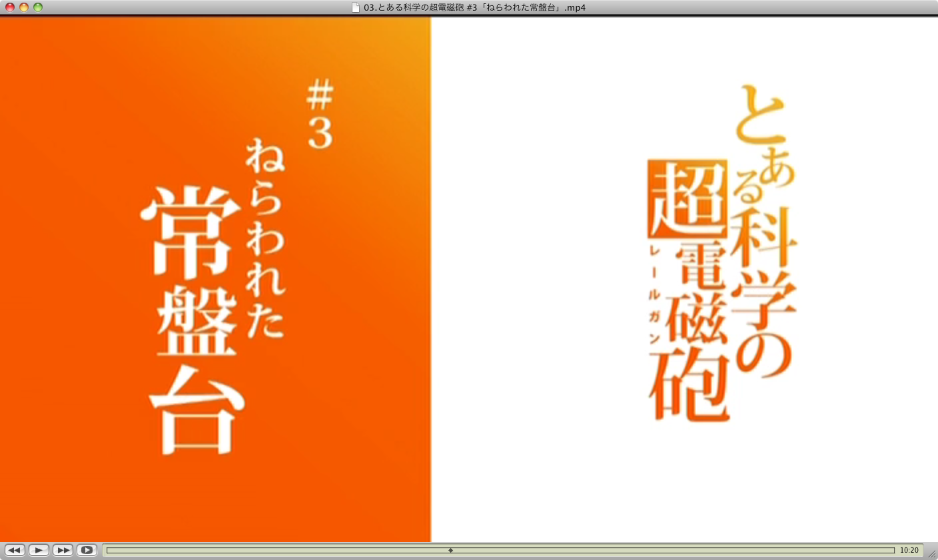Click the seek progress bar track

coord(500,551)
